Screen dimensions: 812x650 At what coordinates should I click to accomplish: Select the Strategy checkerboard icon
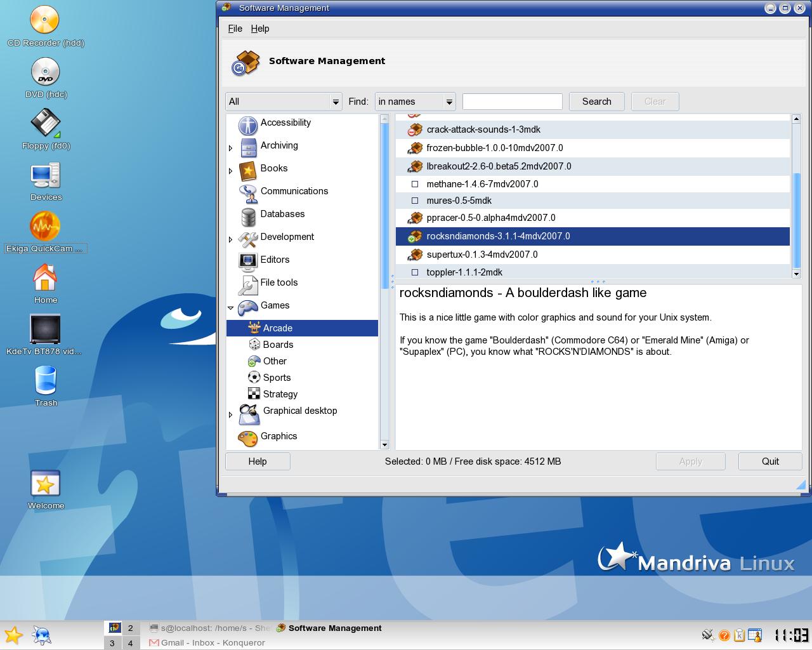(254, 394)
